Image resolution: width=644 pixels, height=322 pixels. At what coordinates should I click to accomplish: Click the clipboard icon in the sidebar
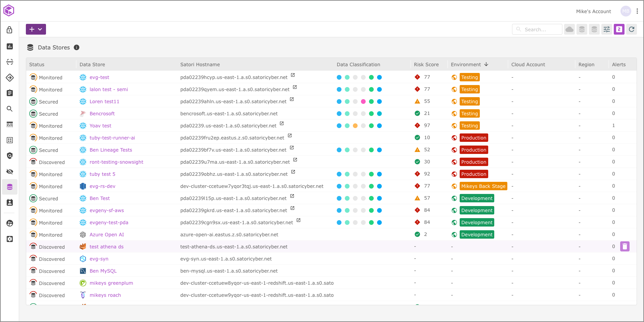10,93
